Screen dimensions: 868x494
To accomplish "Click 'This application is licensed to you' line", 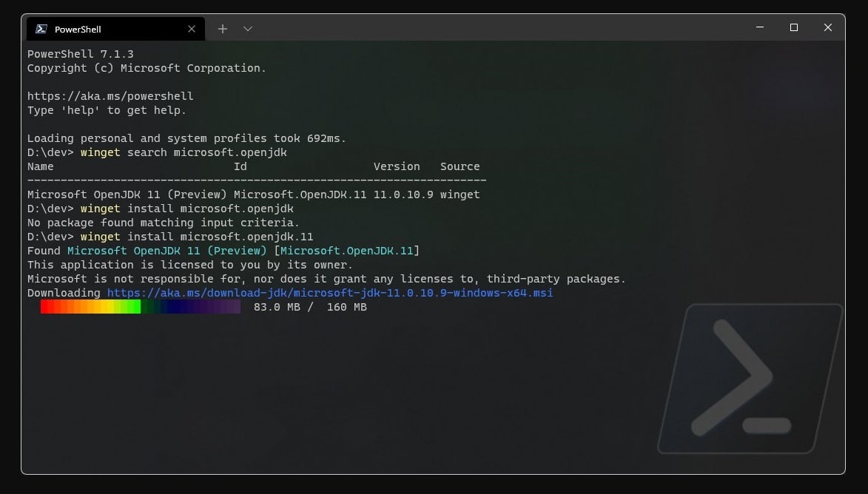I will (190, 265).
